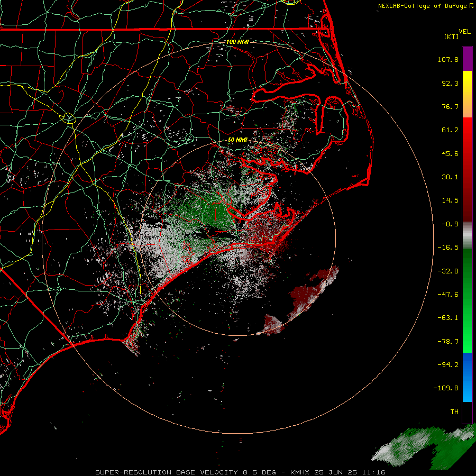Click the blue segment of the color bar

pos(467,377)
